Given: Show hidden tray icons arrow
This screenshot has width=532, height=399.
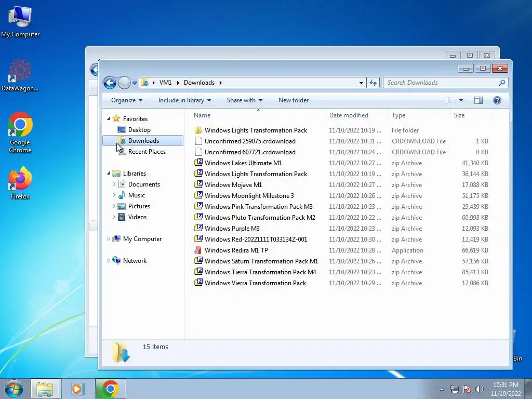Looking at the screenshot, I should 442,389.
